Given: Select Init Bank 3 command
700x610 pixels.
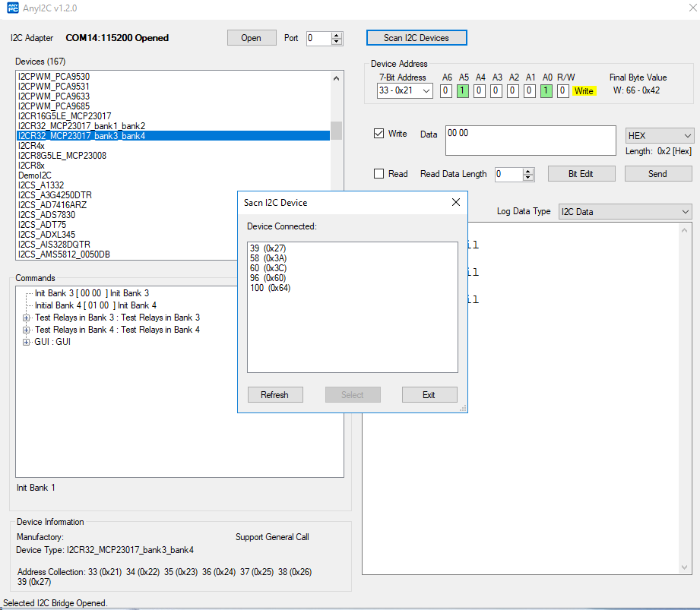Looking at the screenshot, I should click(x=92, y=293).
